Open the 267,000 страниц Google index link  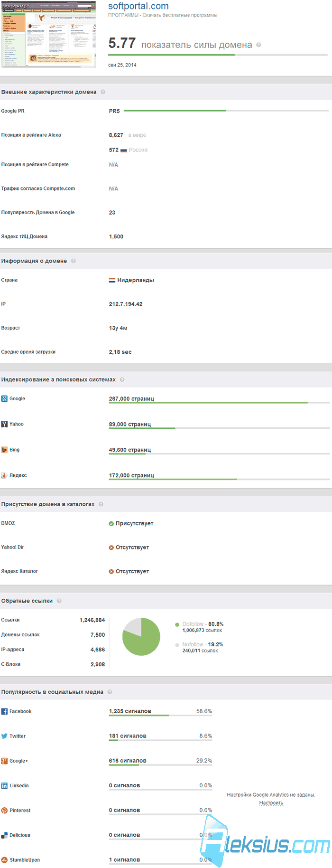131,399
